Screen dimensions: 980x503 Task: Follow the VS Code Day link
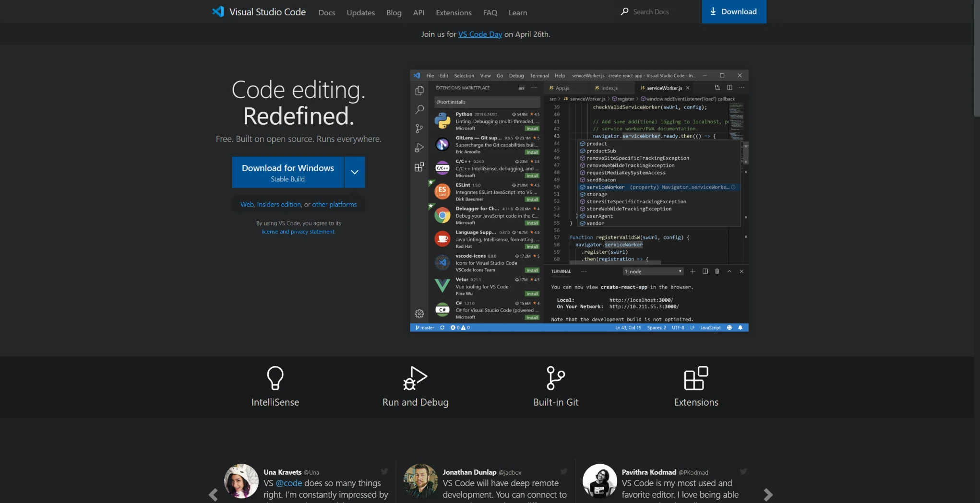click(480, 34)
